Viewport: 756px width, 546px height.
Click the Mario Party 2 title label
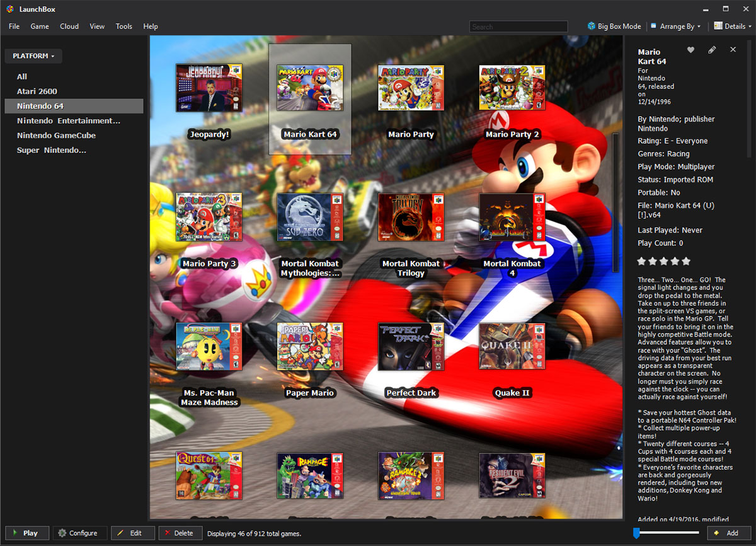pos(512,134)
